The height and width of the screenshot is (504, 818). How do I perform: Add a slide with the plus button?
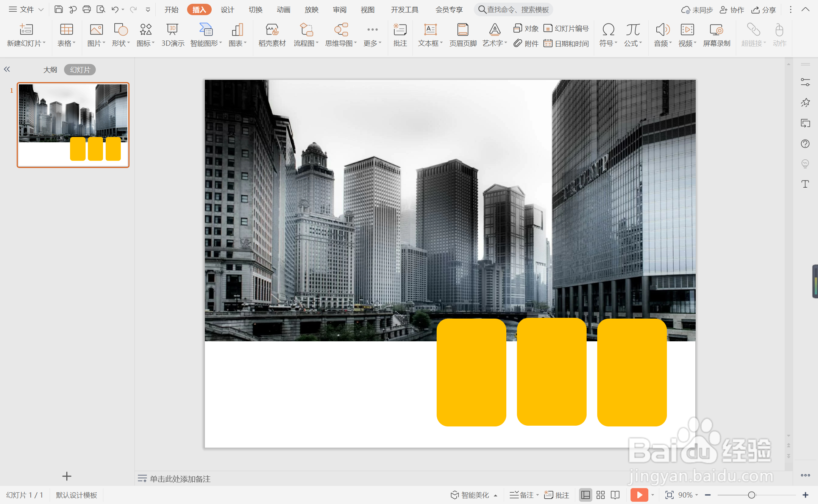click(67, 476)
